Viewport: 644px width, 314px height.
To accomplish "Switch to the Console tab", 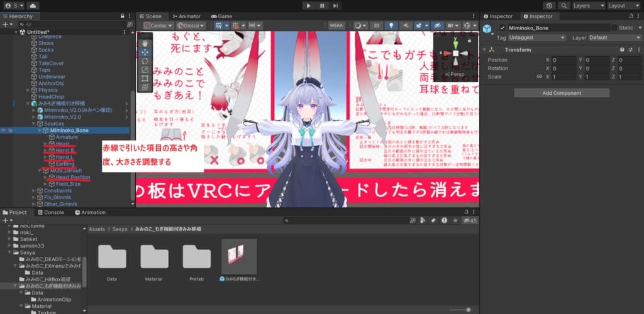I will click(50, 212).
